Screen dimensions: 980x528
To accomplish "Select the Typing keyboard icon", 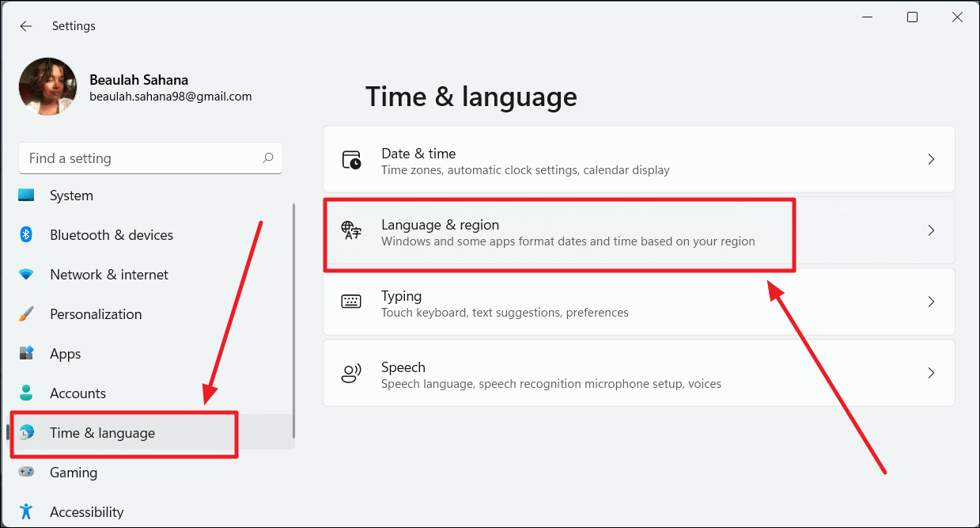I will (350, 302).
